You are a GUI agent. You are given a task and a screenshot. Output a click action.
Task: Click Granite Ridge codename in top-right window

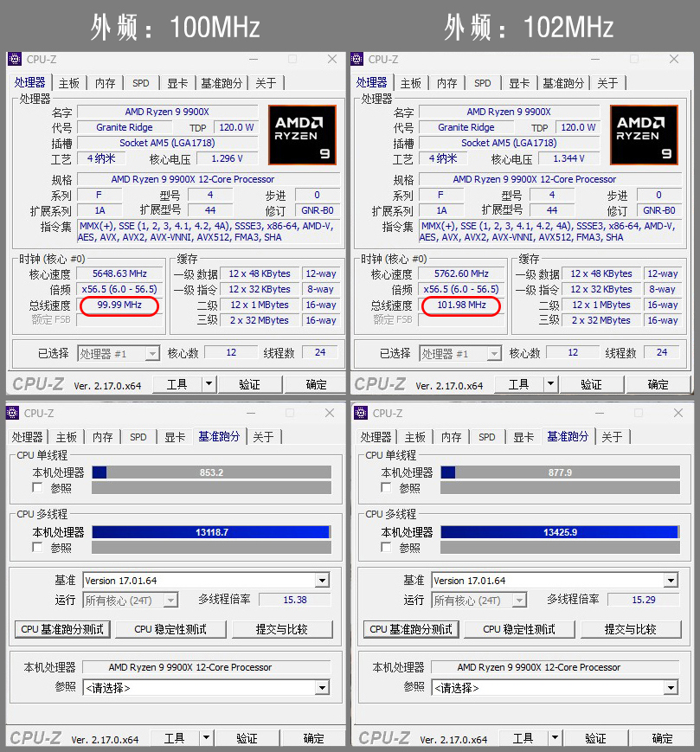466,127
